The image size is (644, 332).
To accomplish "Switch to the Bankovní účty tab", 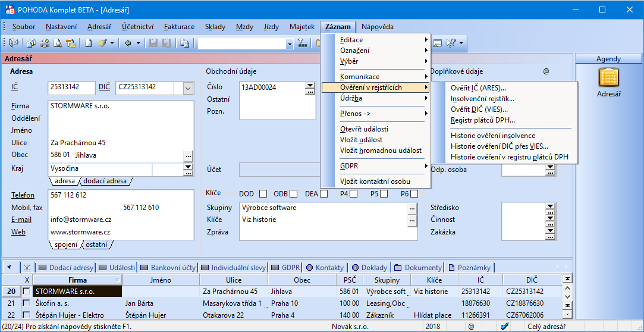I will pos(169,268).
